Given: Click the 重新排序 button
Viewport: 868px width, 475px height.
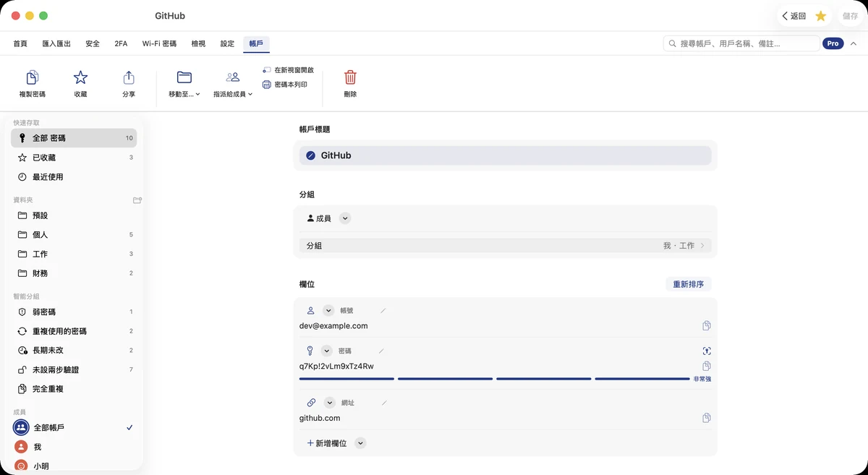Looking at the screenshot, I should click(x=688, y=284).
